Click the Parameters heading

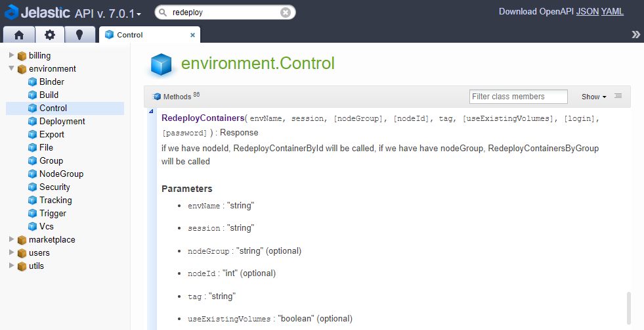click(187, 189)
